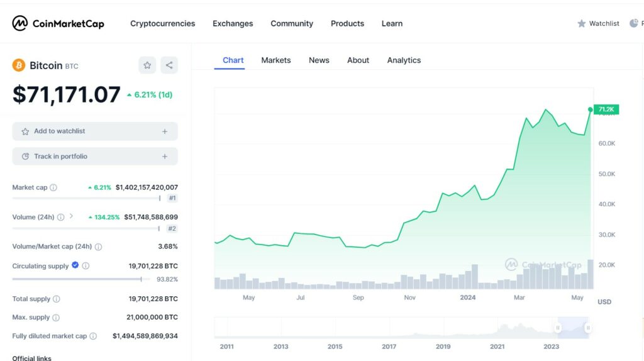Click the Volume (24h) info icon

tap(60, 217)
